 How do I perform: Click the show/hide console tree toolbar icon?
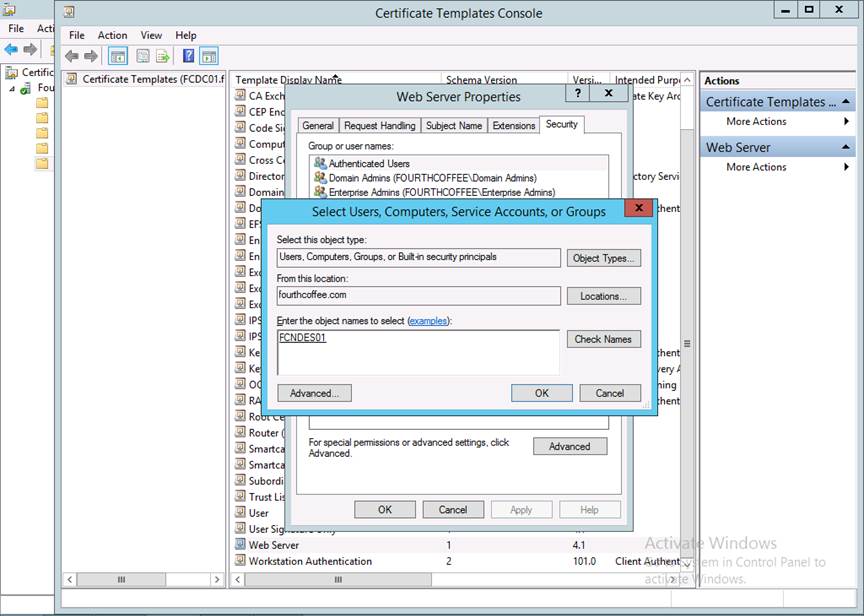(118, 56)
